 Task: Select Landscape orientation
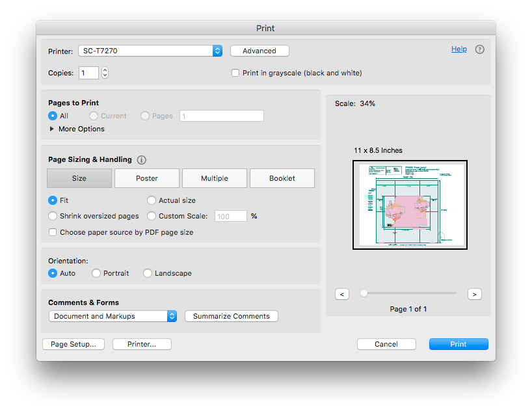point(148,273)
